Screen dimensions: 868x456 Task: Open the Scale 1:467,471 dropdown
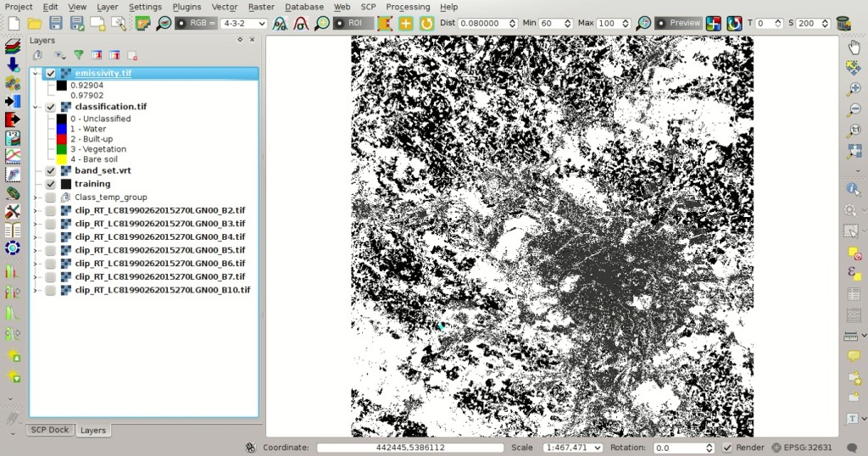pos(572,448)
